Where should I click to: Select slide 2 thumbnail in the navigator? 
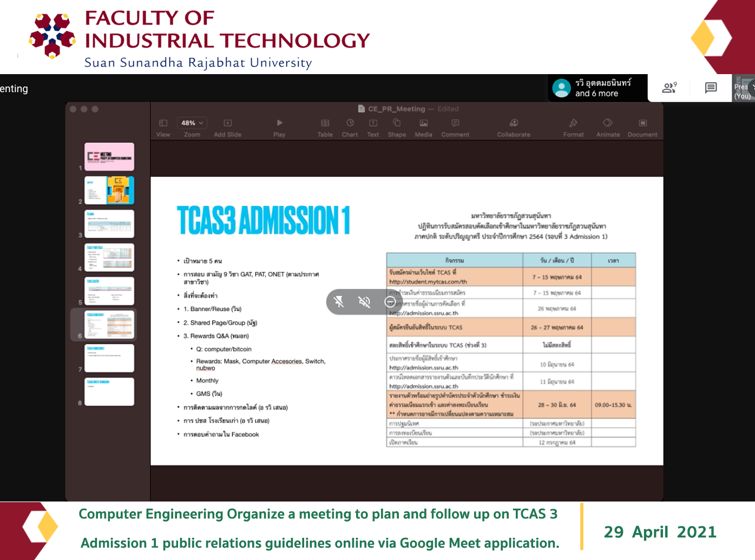pyautogui.click(x=109, y=190)
